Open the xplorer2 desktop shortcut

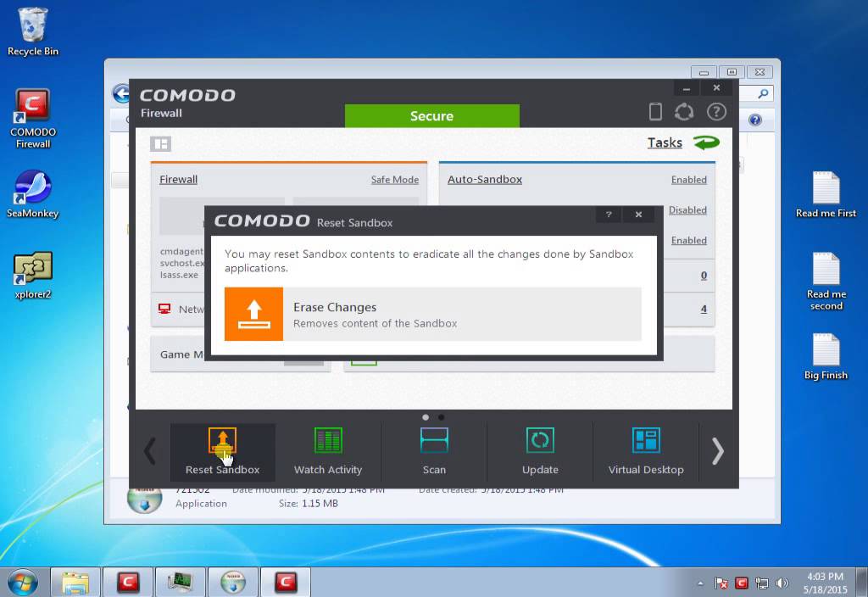[33, 276]
